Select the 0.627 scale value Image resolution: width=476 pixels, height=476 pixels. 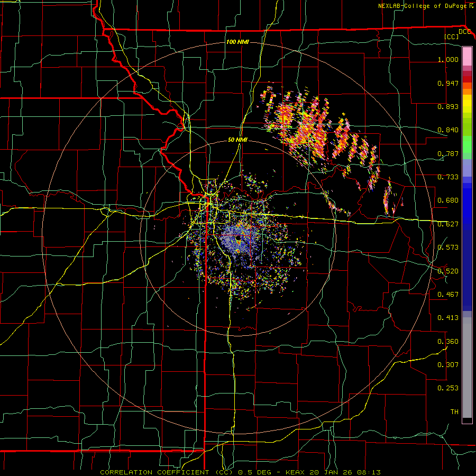tap(448, 224)
